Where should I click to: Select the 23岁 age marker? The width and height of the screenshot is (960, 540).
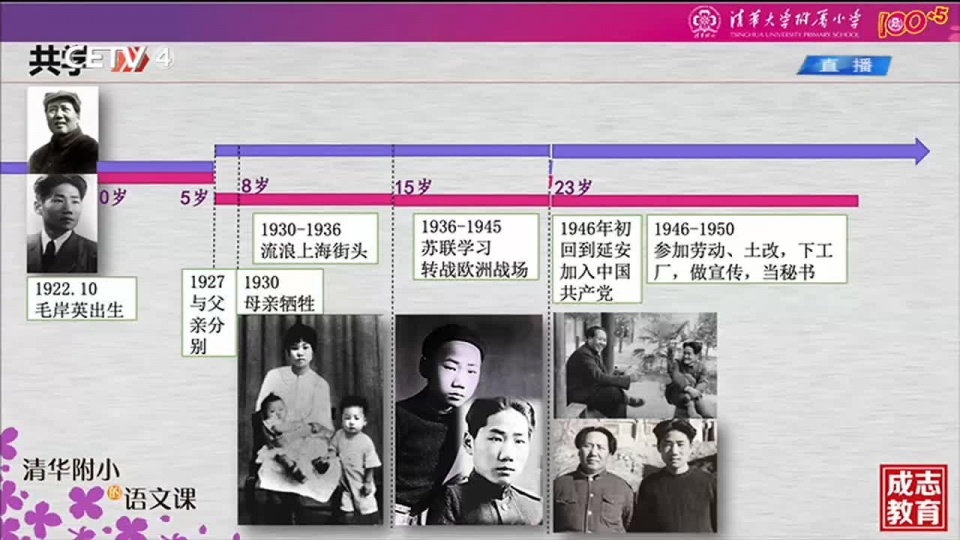point(573,187)
